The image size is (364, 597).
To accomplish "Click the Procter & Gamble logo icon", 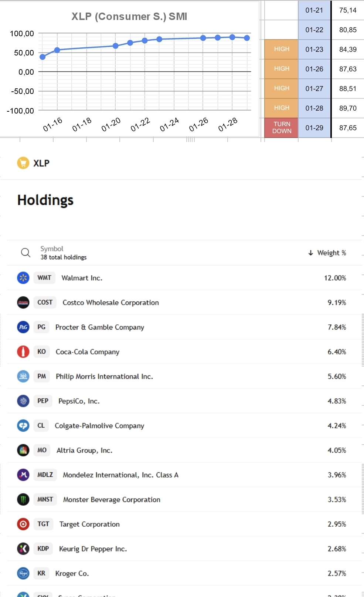I will coord(23,327).
